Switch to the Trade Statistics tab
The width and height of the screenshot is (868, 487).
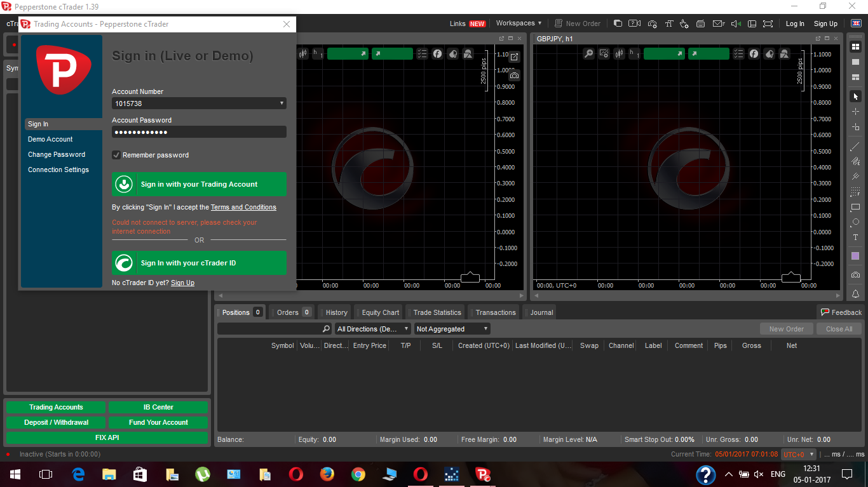pyautogui.click(x=436, y=312)
